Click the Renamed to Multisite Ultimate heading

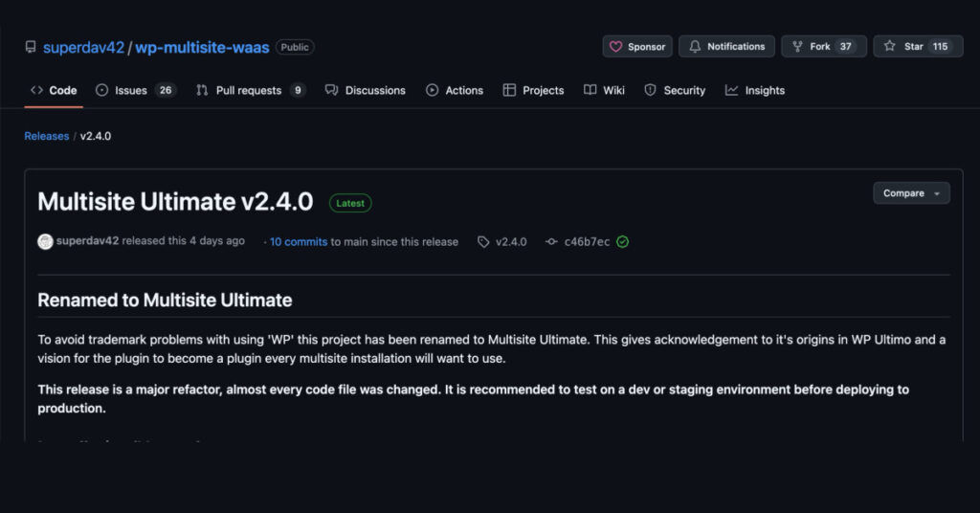[165, 300]
